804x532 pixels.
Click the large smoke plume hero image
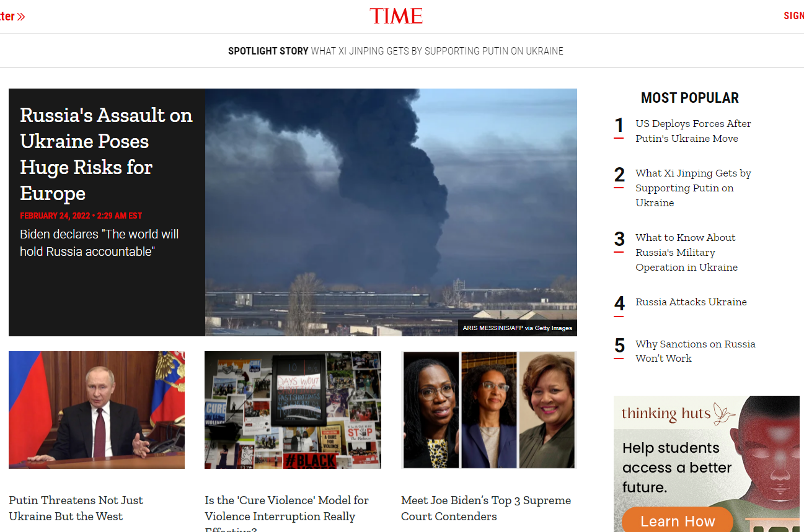391,212
